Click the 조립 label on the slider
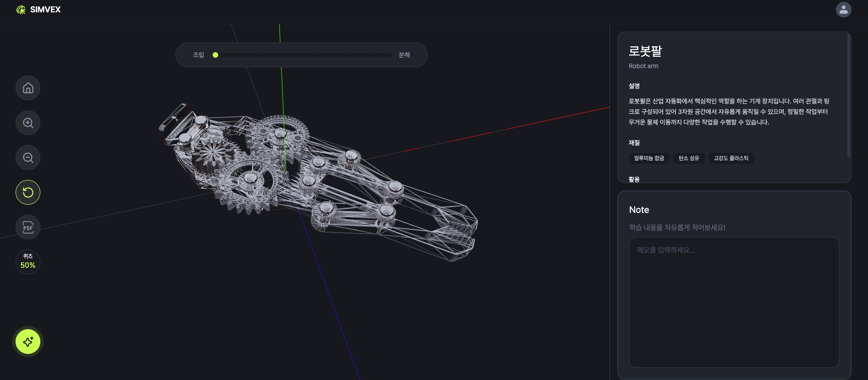Viewport: 868px width, 380px height. click(198, 55)
